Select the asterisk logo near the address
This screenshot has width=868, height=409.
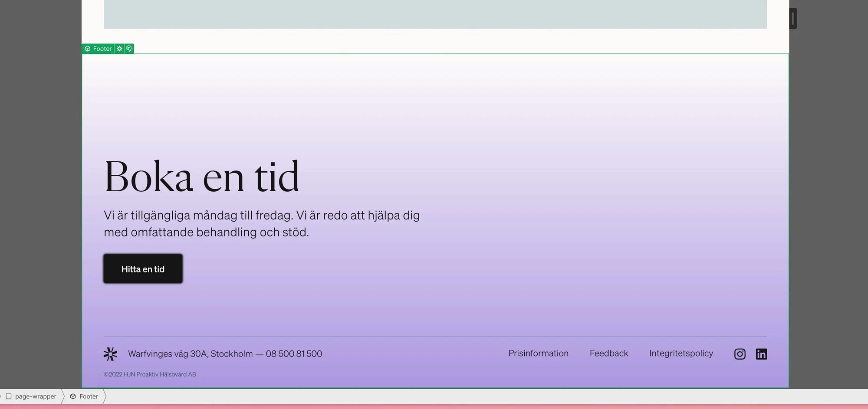pos(110,353)
